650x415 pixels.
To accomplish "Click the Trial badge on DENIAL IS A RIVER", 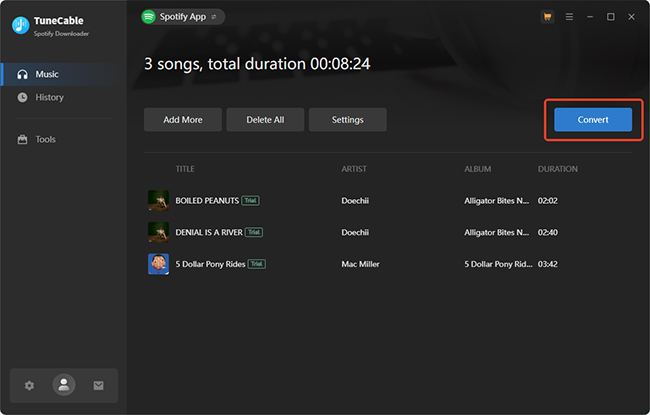I will pyautogui.click(x=254, y=232).
